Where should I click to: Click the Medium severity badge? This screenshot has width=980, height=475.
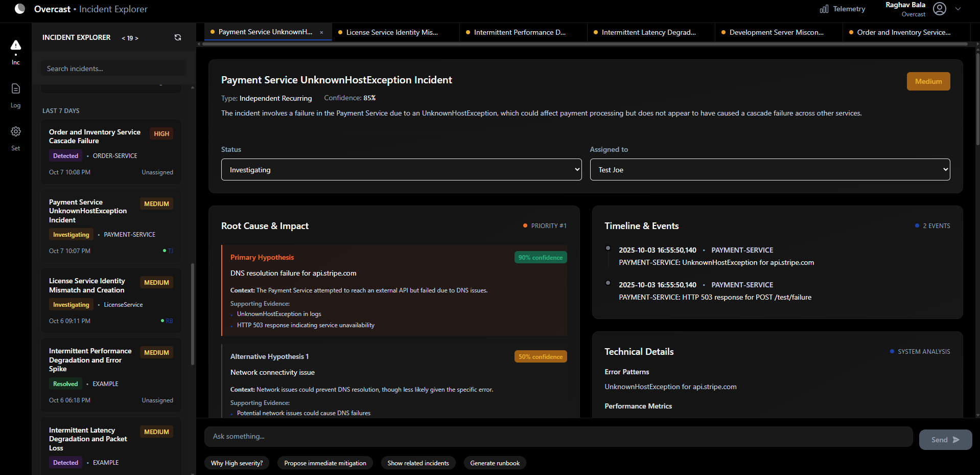coord(928,81)
